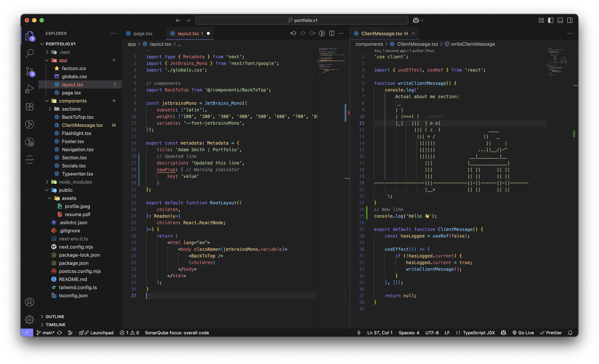Click the components breadcrumb in right editor
The height and width of the screenshot is (364, 599).
[369, 44]
